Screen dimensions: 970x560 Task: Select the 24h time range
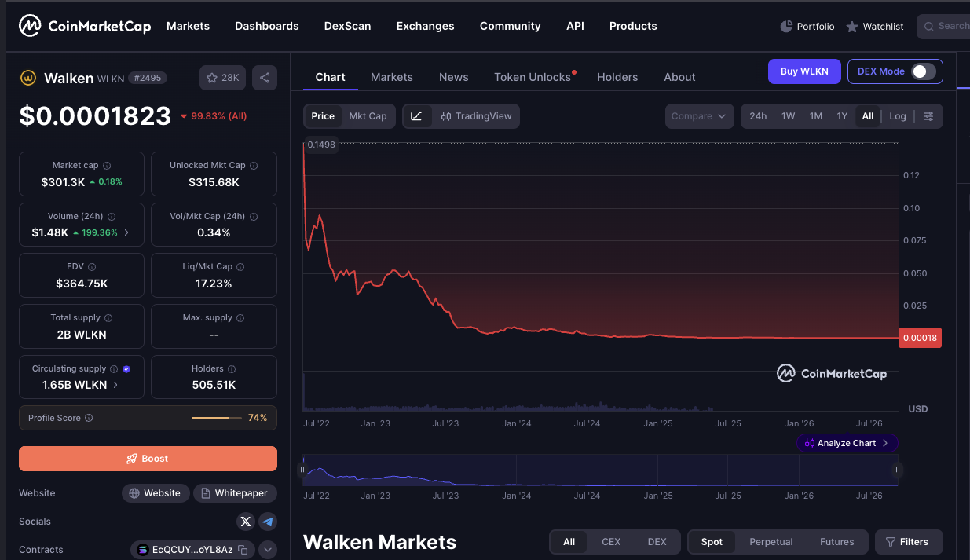pos(758,116)
